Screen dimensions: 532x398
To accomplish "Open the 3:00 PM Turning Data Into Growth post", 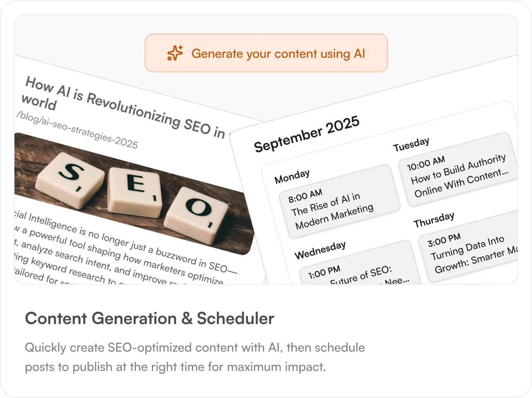I will pos(469,247).
